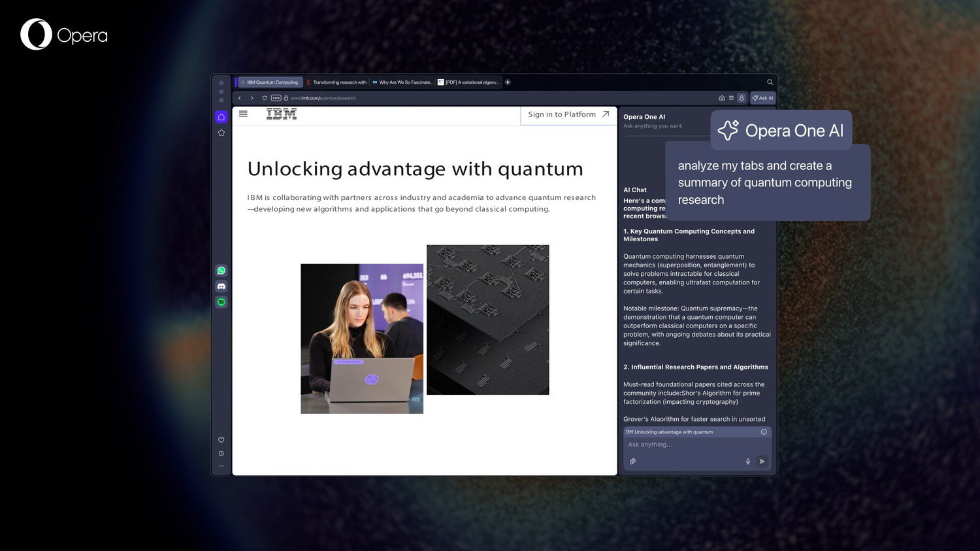Attach a file with the paperclip icon
980x551 pixels.
[x=632, y=461]
